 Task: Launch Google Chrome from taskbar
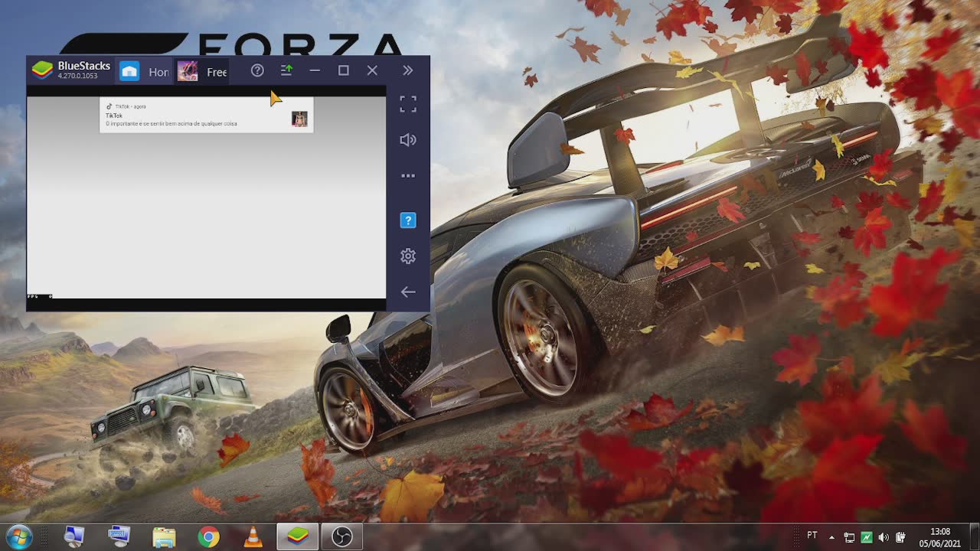pos(208,537)
